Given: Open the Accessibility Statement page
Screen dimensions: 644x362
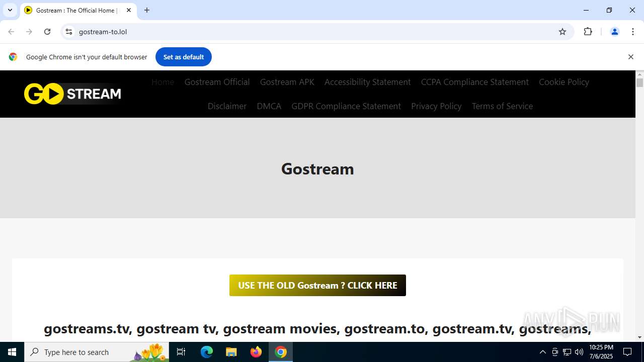Looking at the screenshot, I should pyautogui.click(x=367, y=82).
